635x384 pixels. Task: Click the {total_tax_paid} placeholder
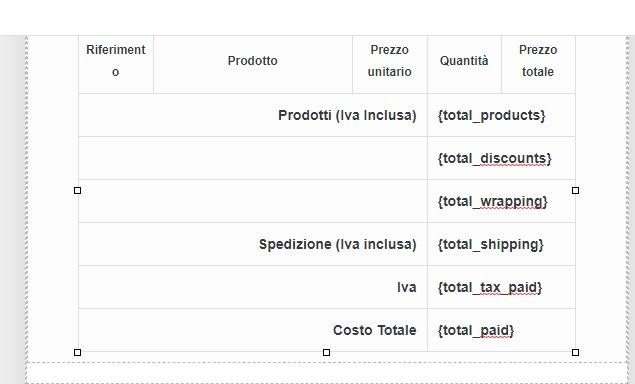[490, 287]
